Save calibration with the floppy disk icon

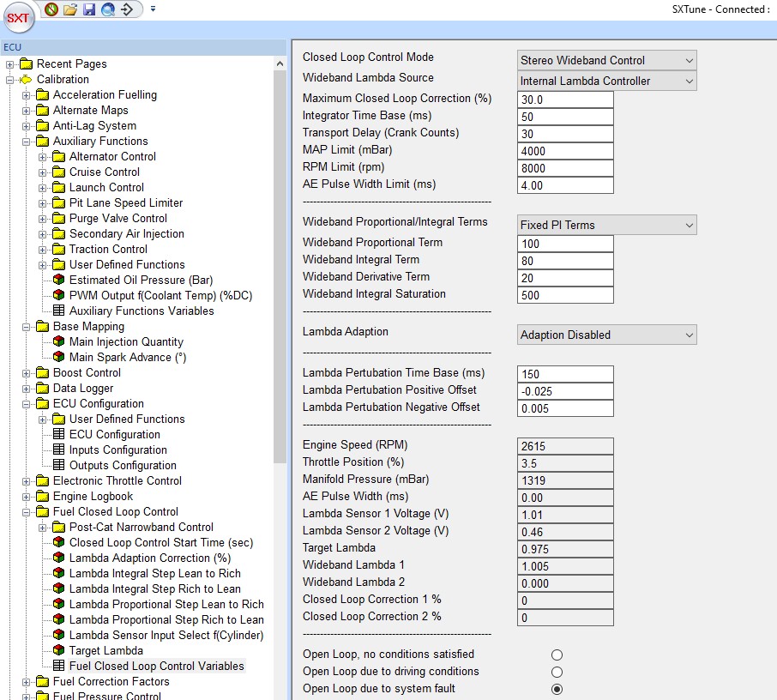88,9
